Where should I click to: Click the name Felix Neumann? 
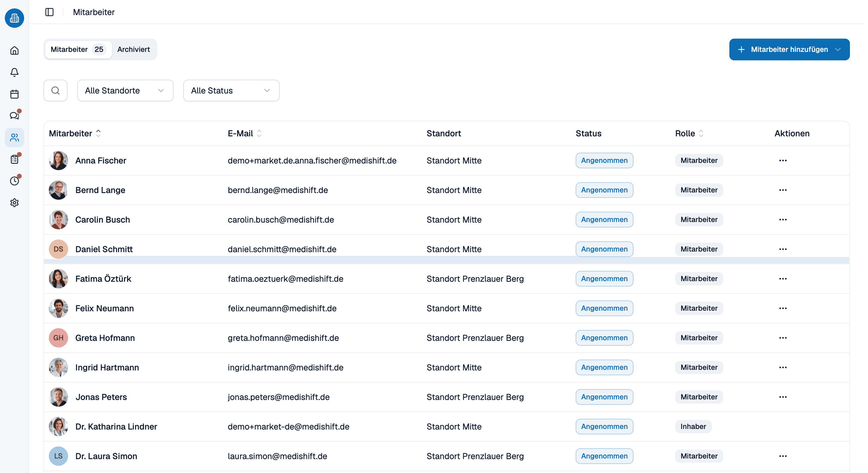[x=105, y=308]
